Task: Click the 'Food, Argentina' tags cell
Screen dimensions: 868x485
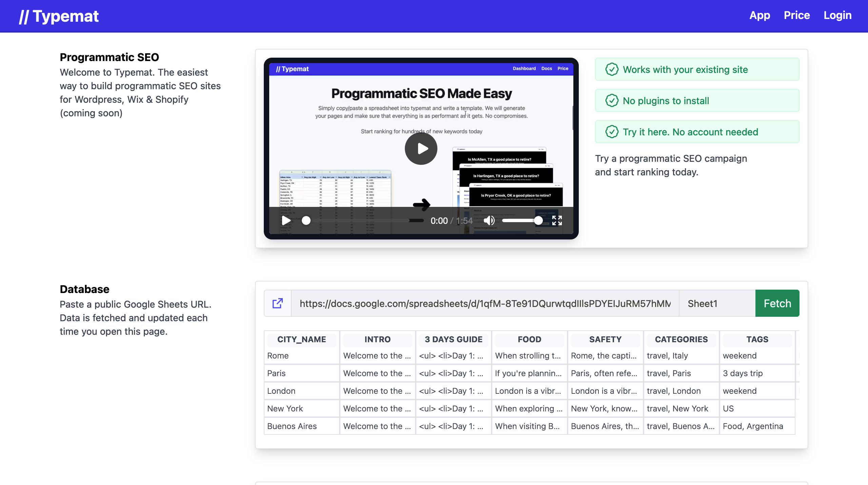Action: click(x=757, y=426)
